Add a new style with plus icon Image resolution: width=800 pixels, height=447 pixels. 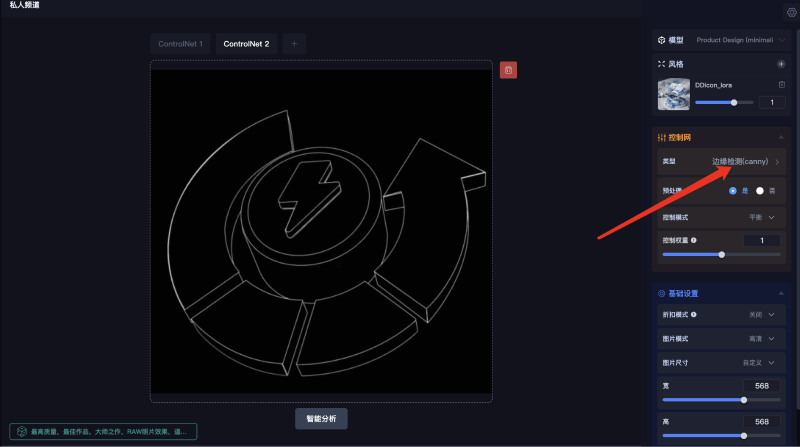tap(781, 64)
